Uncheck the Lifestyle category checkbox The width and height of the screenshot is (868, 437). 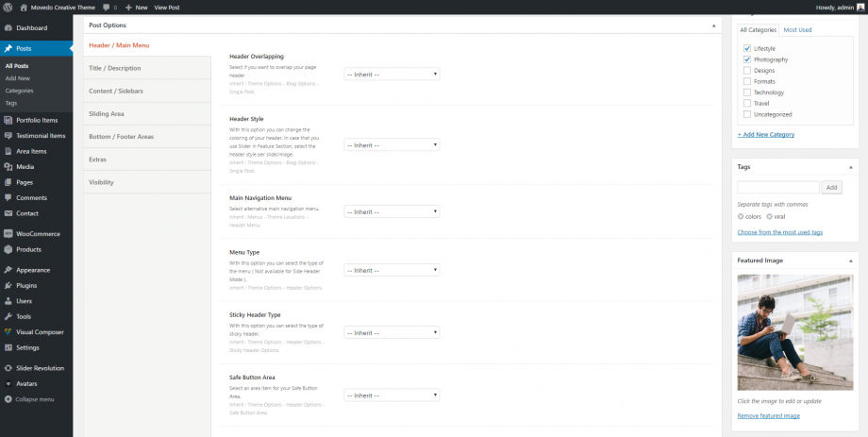[747, 48]
